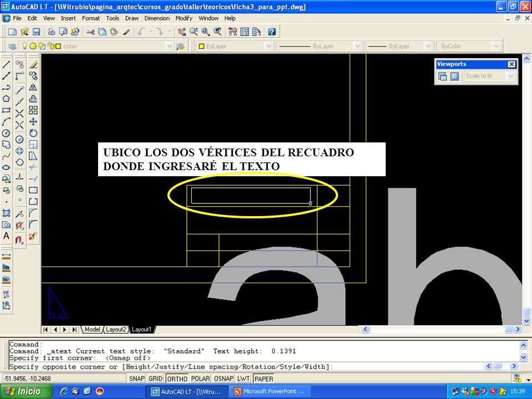
Task: Toggle GRID display in status bar
Action: 155,378
